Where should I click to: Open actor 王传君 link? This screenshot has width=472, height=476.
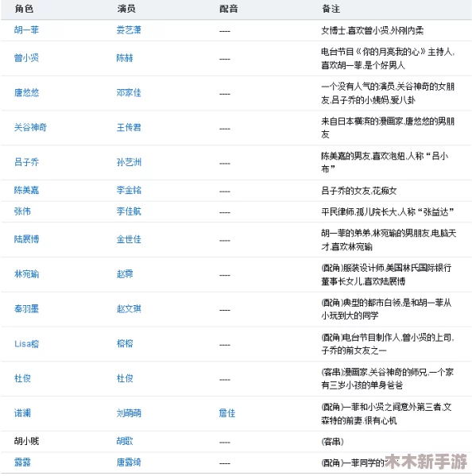click(129, 127)
